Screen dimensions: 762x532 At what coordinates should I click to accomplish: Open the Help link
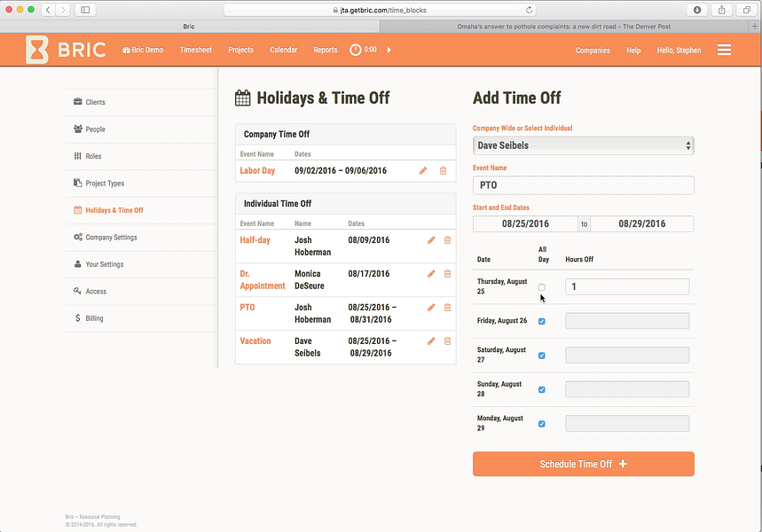click(x=633, y=50)
